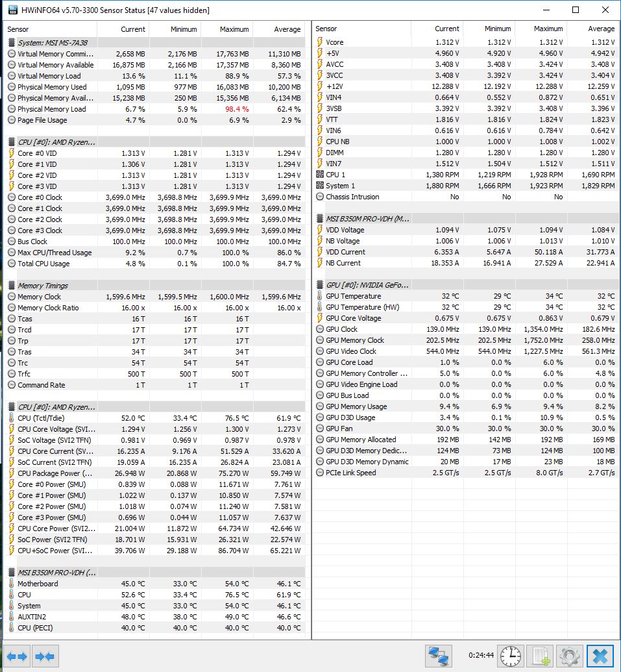Select the VIN4 voltage row

466,97
